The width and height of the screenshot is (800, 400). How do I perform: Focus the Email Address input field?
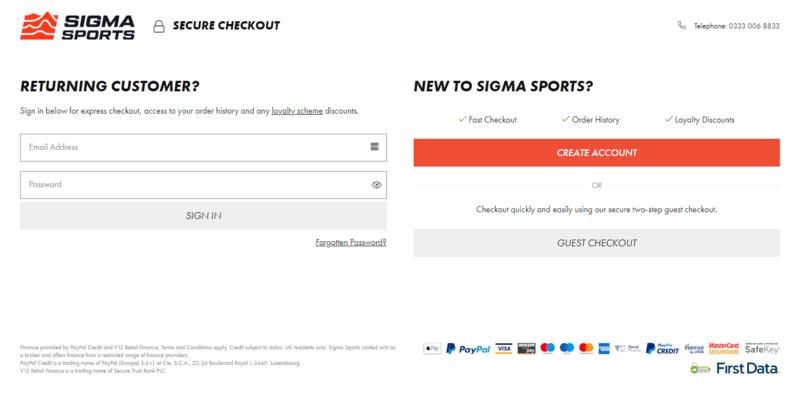(203, 147)
